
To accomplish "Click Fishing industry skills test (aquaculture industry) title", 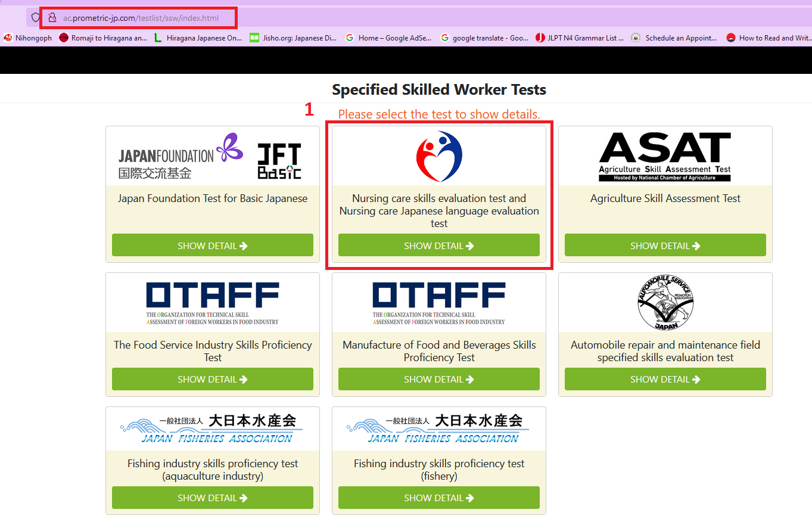I will 213,470.
